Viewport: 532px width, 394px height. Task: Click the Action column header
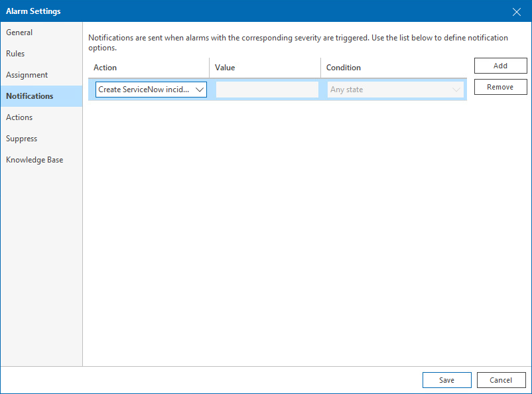pyautogui.click(x=149, y=68)
